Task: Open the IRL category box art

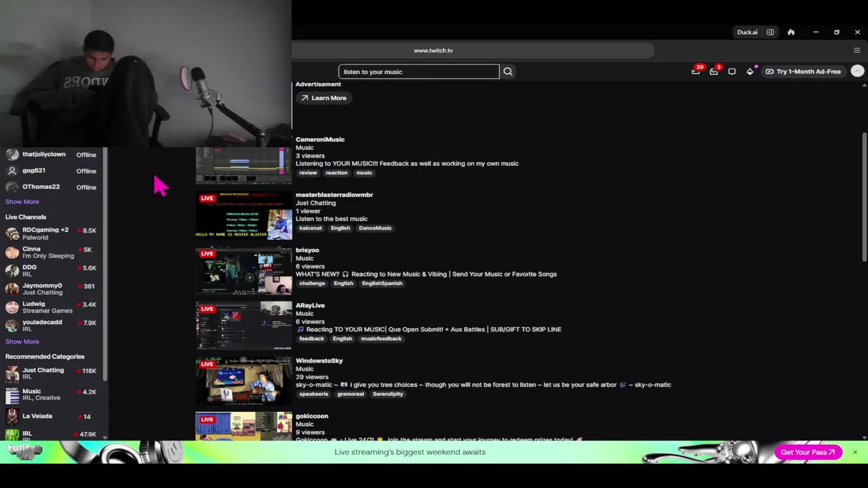Action: tap(12, 434)
